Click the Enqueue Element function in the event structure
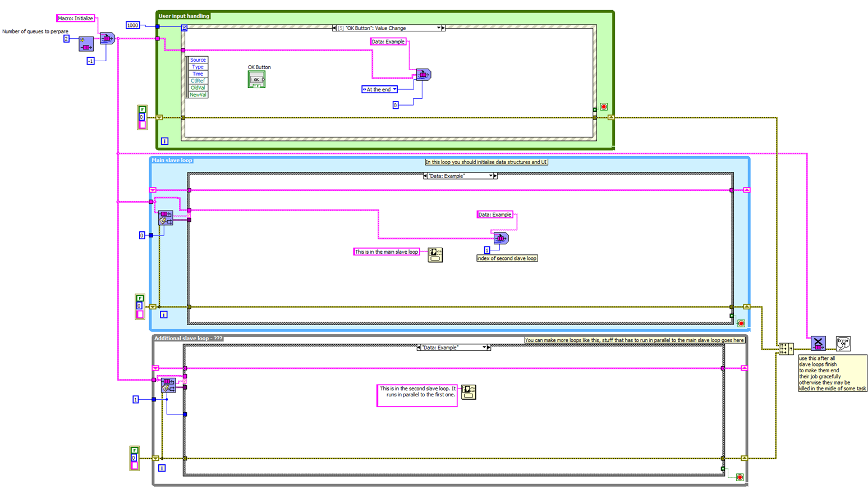 [424, 74]
